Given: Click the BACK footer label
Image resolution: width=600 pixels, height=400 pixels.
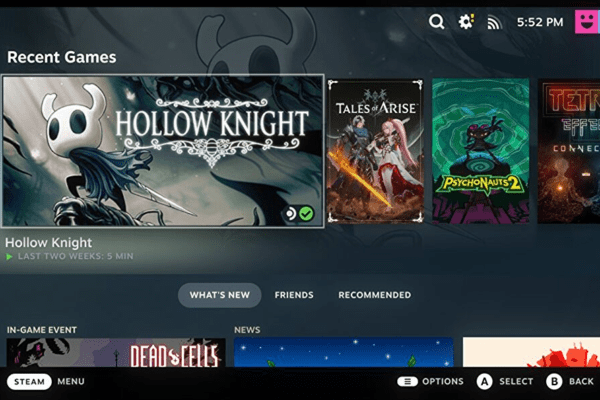Looking at the screenshot, I should click(x=581, y=382).
